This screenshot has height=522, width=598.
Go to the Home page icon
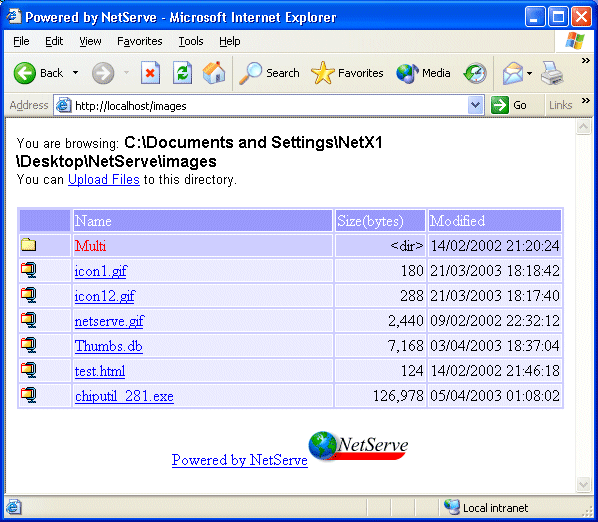[214, 72]
